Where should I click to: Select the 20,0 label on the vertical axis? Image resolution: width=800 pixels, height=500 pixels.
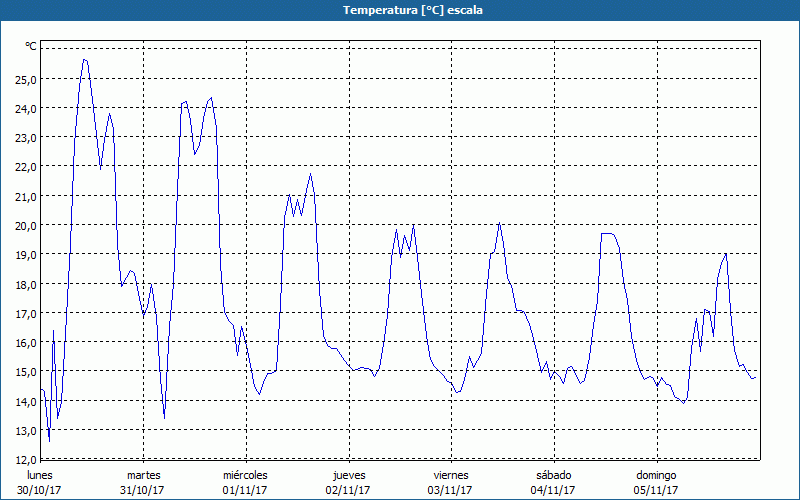point(25,225)
